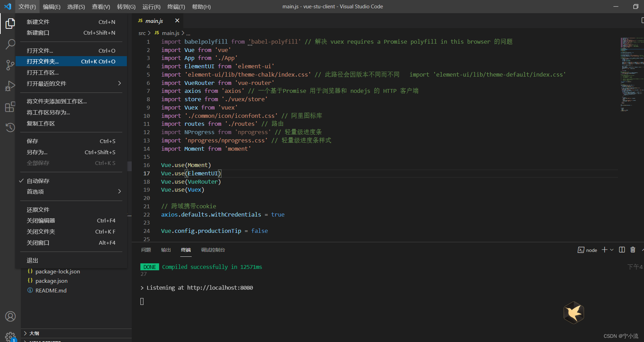The image size is (644, 342).
Task: Kill terminal with the trash icon
Action: coord(633,250)
